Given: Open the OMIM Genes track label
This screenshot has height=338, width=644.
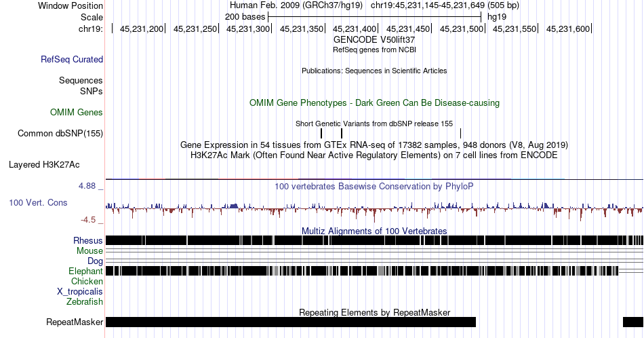Looking at the screenshot, I should coord(77,112).
